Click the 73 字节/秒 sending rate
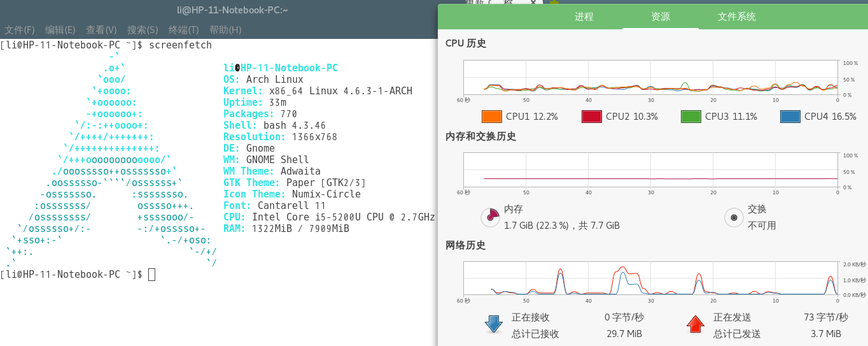 825,317
